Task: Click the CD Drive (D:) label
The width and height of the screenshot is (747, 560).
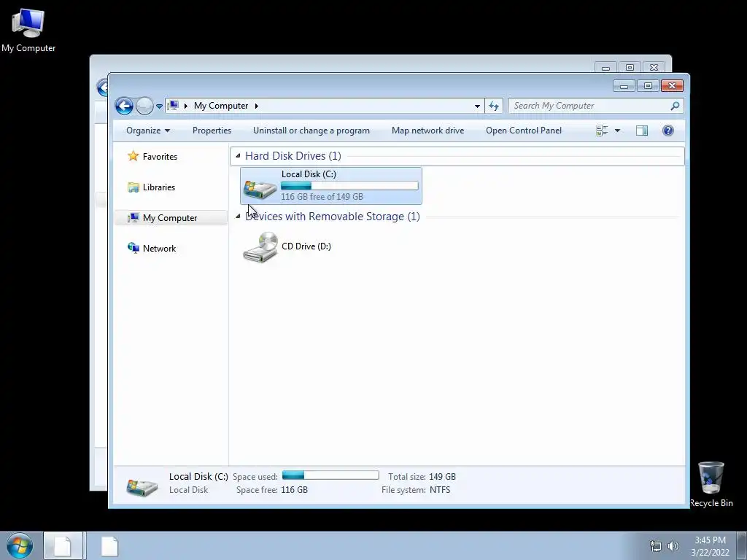Action: point(306,246)
